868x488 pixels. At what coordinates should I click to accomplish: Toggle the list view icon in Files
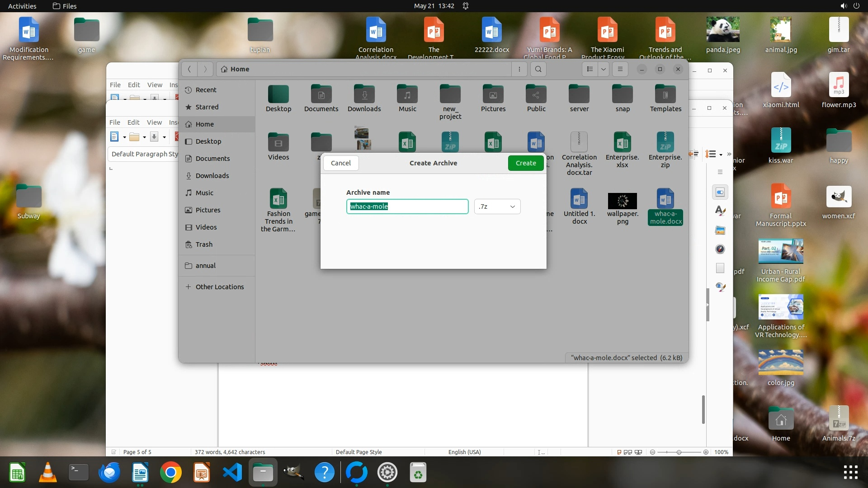click(590, 69)
